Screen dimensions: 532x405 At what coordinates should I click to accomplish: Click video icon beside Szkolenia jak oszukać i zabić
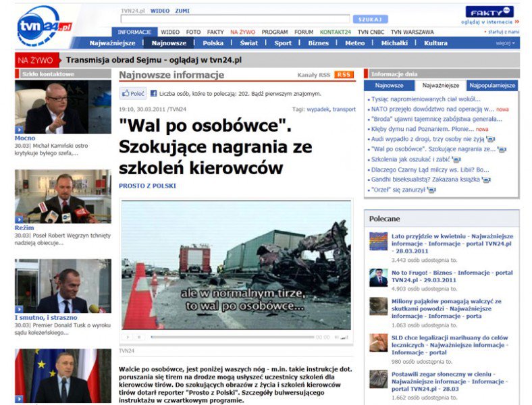click(x=456, y=159)
